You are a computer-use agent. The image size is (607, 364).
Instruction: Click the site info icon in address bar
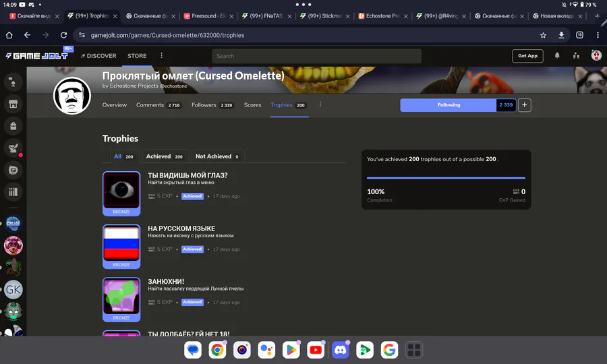pyautogui.click(x=82, y=35)
